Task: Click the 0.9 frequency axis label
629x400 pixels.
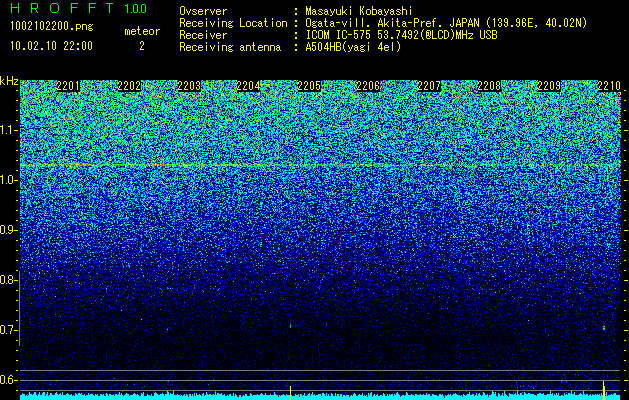Action: (8, 230)
